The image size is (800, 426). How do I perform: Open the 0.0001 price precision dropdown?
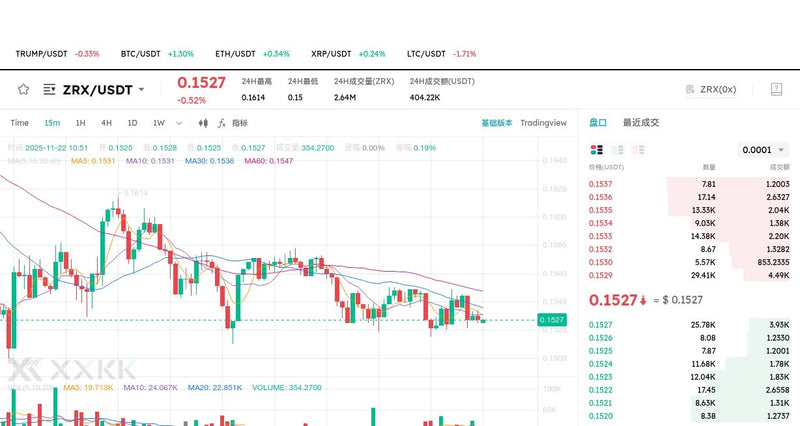763,149
